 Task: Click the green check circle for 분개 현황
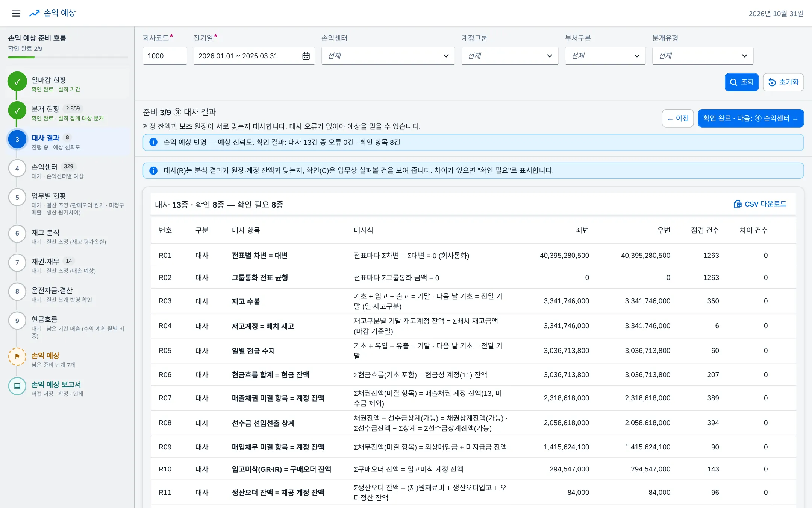point(17,111)
